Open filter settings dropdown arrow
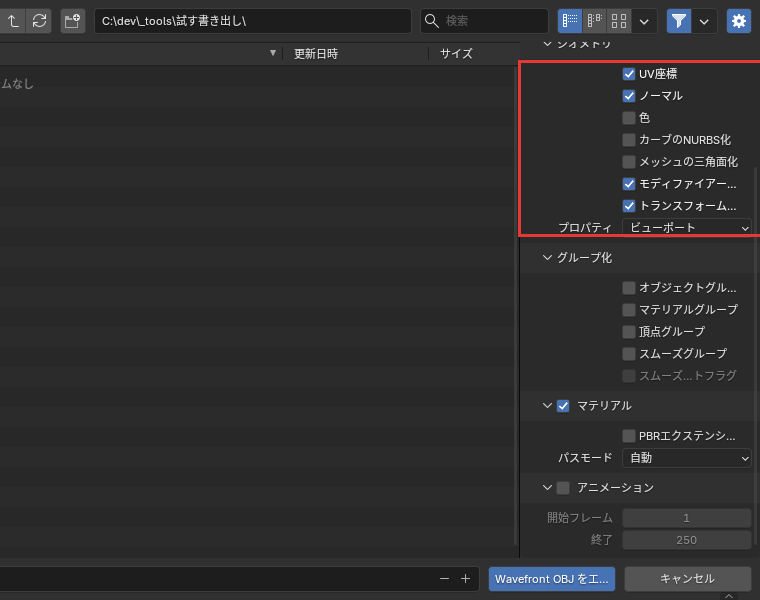Viewport: 760px width, 600px height. pos(704,21)
